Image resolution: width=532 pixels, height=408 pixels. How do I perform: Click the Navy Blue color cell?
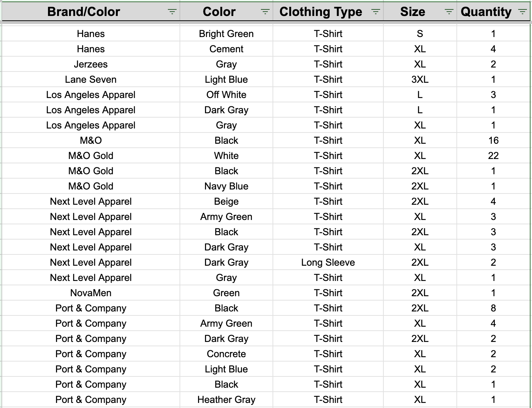(x=226, y=186)
